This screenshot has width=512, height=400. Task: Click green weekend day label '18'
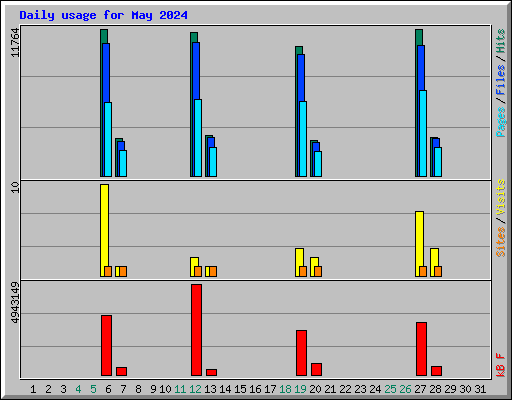pos(285,389)
